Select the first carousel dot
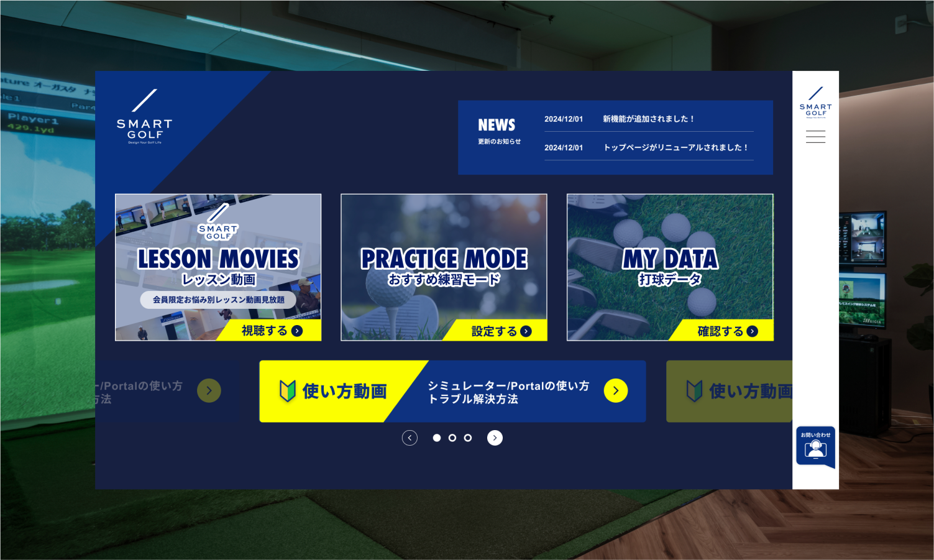 pos(437,438)
